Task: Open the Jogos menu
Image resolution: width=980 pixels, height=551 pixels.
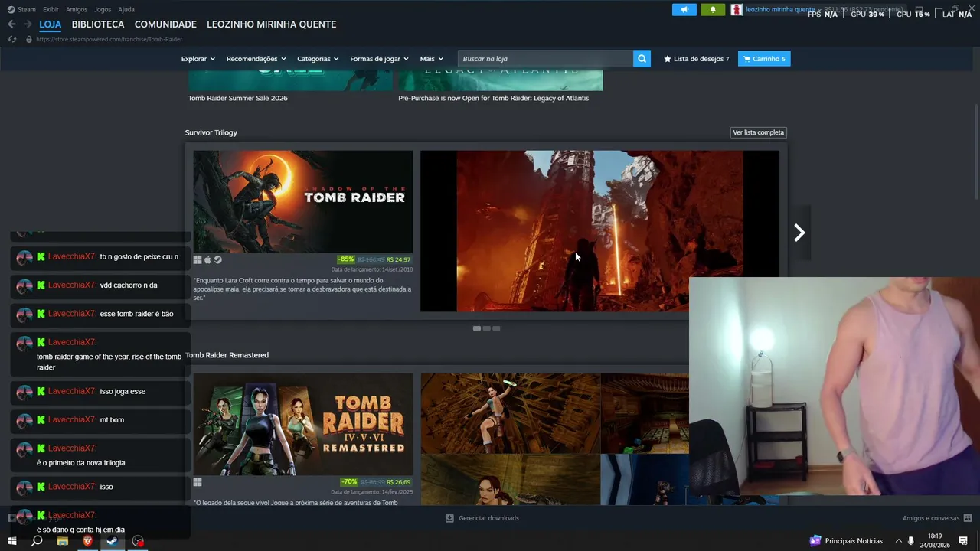Action: coord(103,9)
